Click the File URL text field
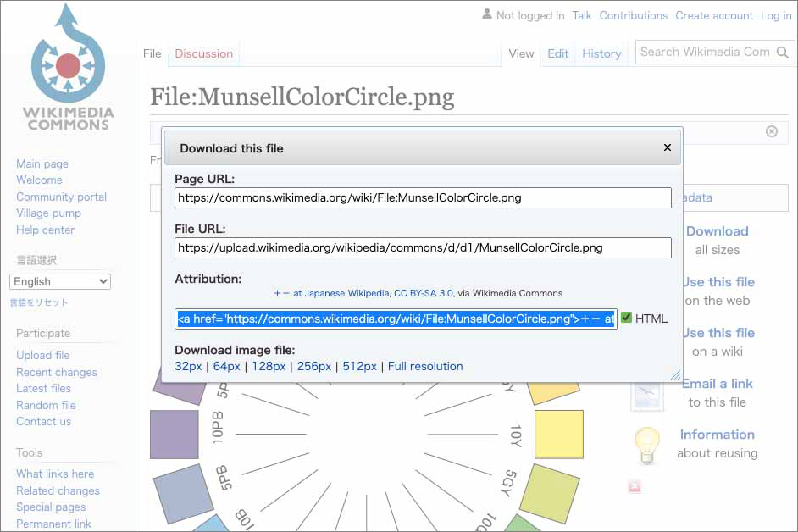798x532 pixels. (x=423, y=248)
